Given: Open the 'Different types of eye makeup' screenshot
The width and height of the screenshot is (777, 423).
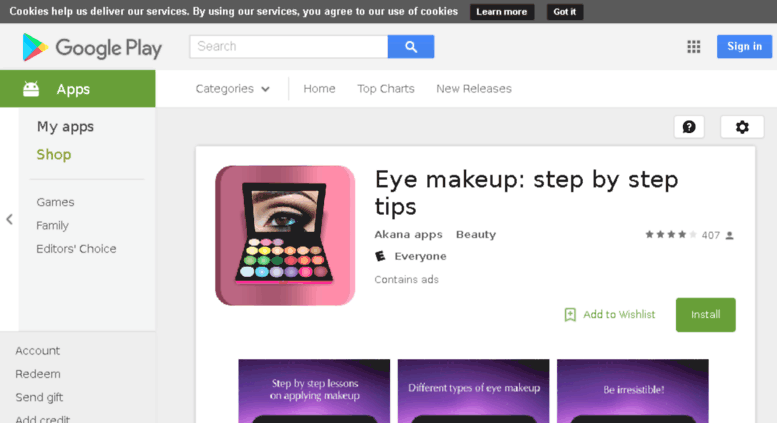Looking at the screenshot, I should coord(473,391).
